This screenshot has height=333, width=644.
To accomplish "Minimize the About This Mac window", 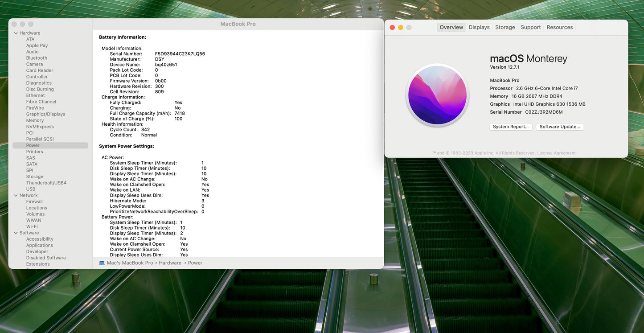I will [401, 28].
